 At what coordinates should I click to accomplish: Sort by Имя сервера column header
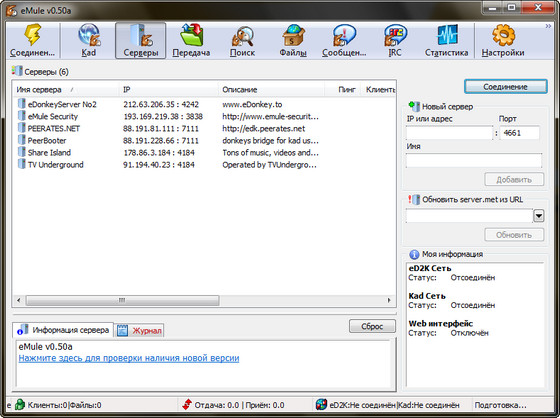click(x=66, y=90)
